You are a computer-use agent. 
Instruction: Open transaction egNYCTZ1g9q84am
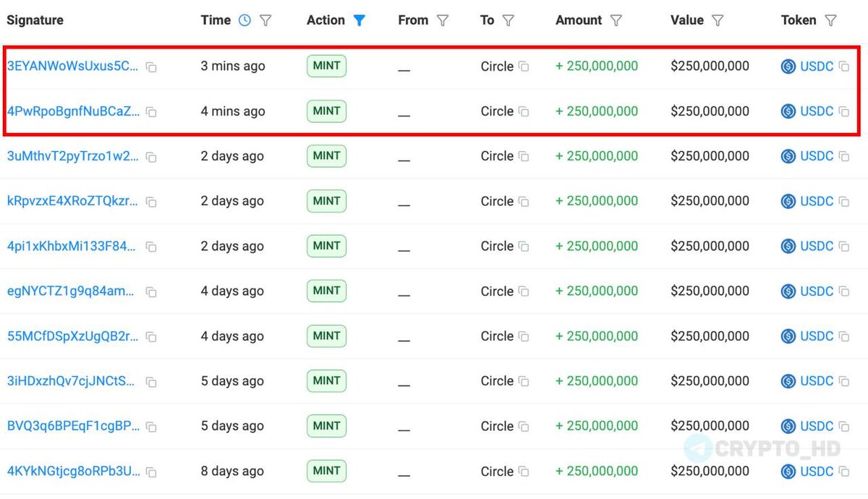point(70,291)
